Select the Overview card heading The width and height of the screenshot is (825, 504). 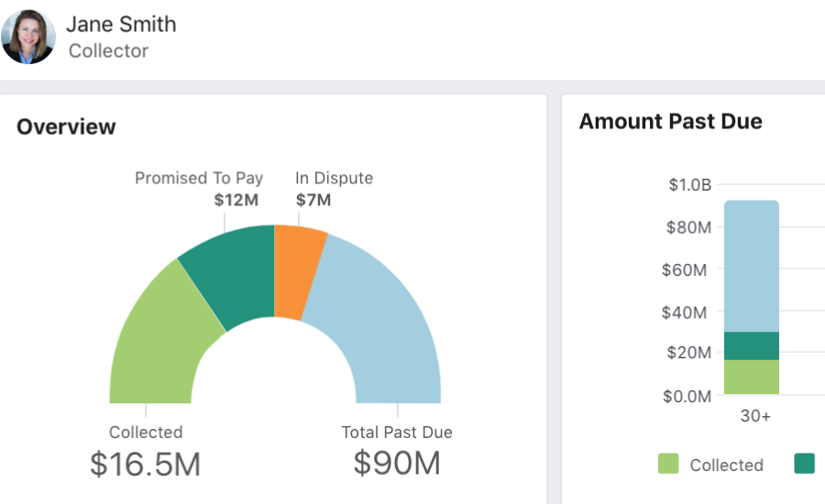tap(66, 126)
